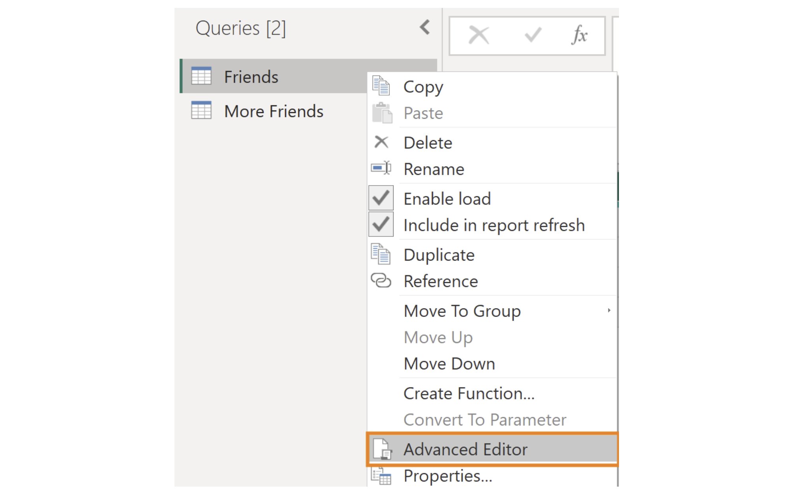Viewport: 812px width, 504px height.
Task: Click the Advanced Editor document icon
Action: tap(382, 449)
